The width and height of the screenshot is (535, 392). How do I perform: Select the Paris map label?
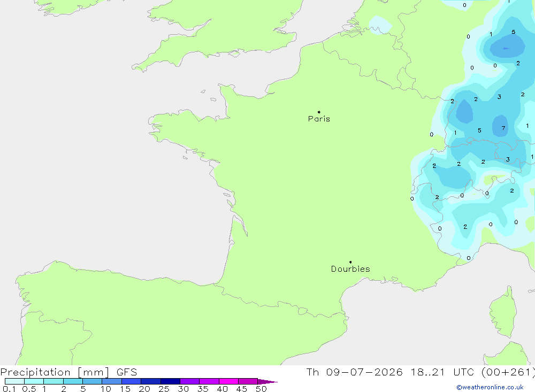tap(319, 119)
